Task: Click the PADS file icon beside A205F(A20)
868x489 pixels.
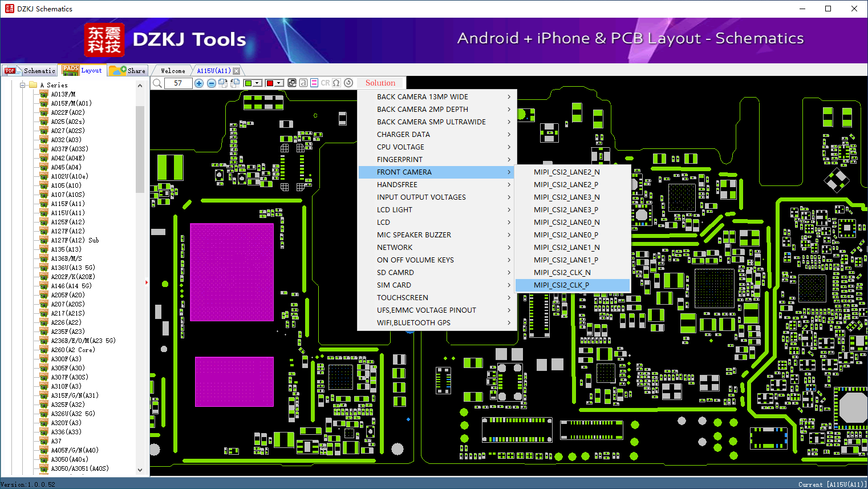Action: (44, 295)
